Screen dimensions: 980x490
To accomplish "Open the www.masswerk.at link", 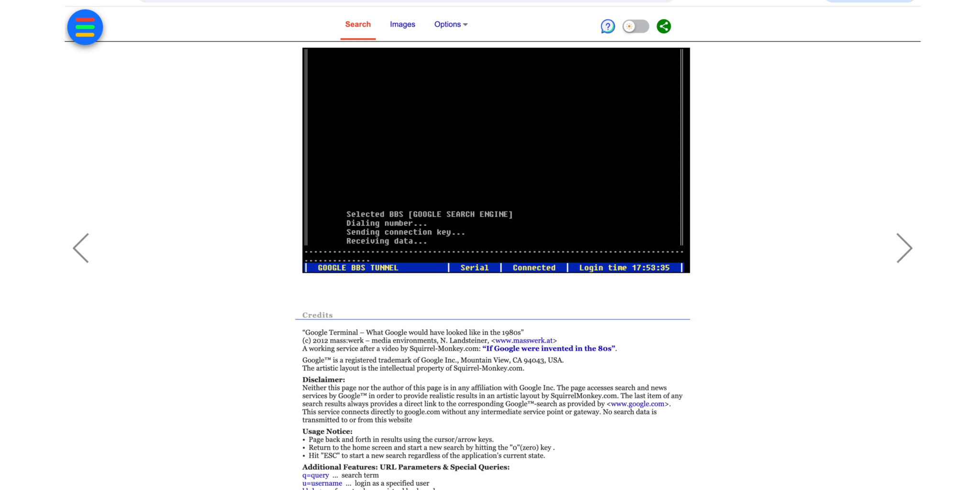I will 524,341.
